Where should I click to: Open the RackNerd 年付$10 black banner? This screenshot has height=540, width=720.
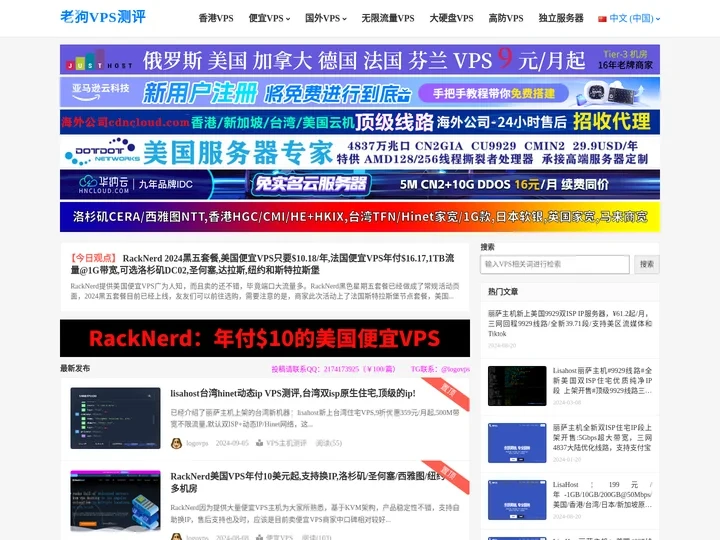(x=264, y=338)
